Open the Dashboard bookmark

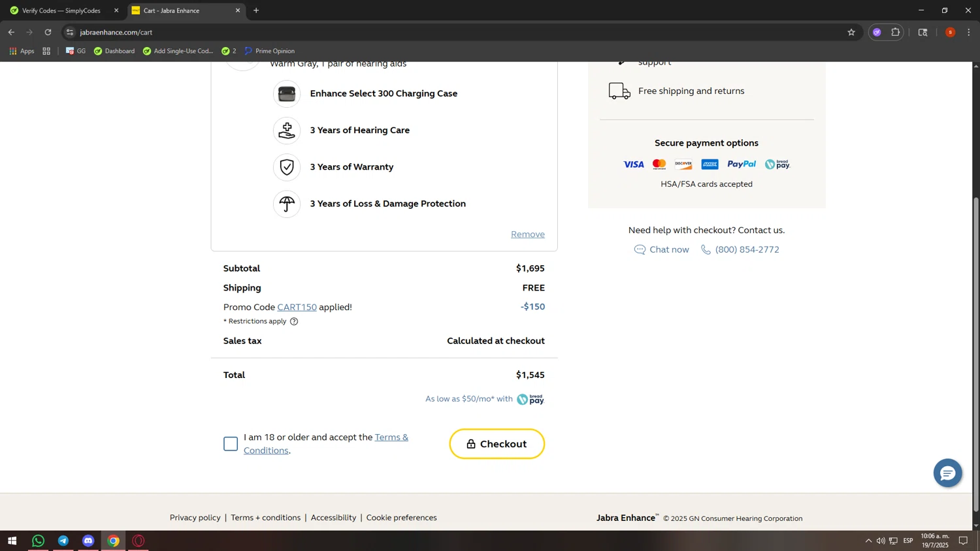[114, 51]
